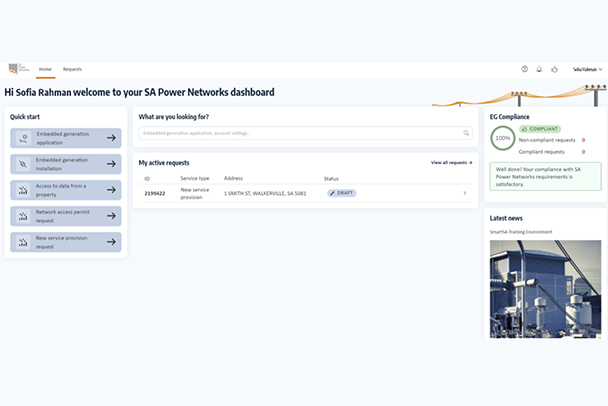Open View all requests link
This screenshot has width=608, height=406.
(x=451, y=162)
